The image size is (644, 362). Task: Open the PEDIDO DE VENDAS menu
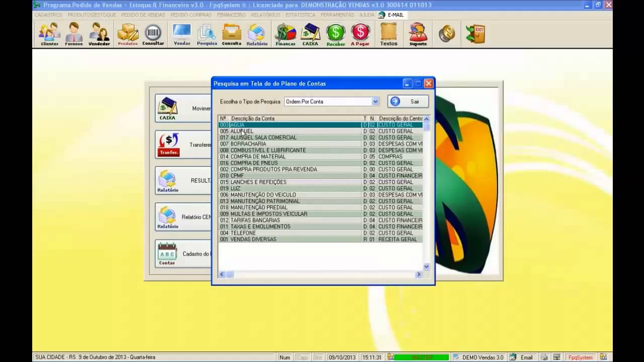click(x=143, y=15)
